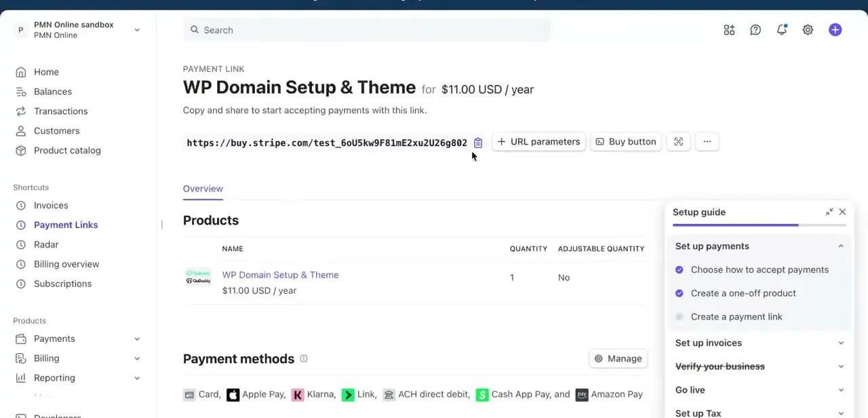Expand the Payments sidebar section chevron
This screenshot has width=868, height=418.
pyautogui.click(x=137, y=339)
